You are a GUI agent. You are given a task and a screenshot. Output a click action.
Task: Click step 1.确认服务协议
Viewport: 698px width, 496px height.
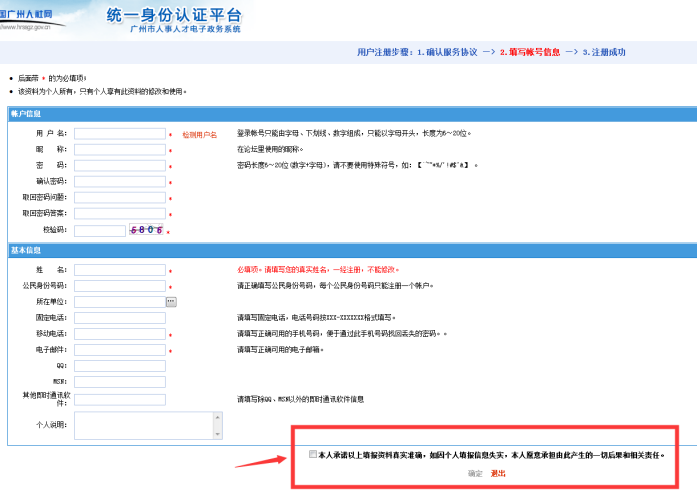447,53
